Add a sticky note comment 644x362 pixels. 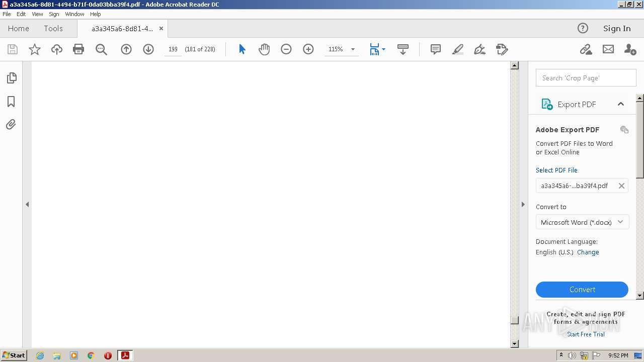(436, 49)
